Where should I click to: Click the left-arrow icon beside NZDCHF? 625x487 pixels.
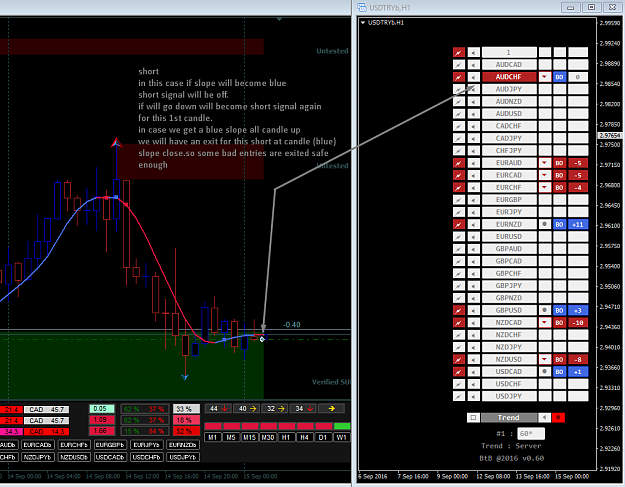pos(474,335)
